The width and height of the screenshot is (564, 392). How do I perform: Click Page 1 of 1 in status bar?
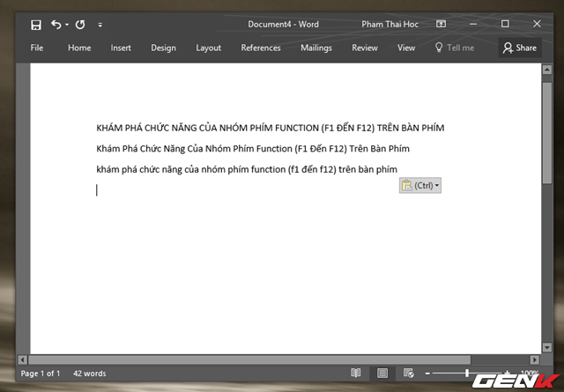click(x=41, y=374)
